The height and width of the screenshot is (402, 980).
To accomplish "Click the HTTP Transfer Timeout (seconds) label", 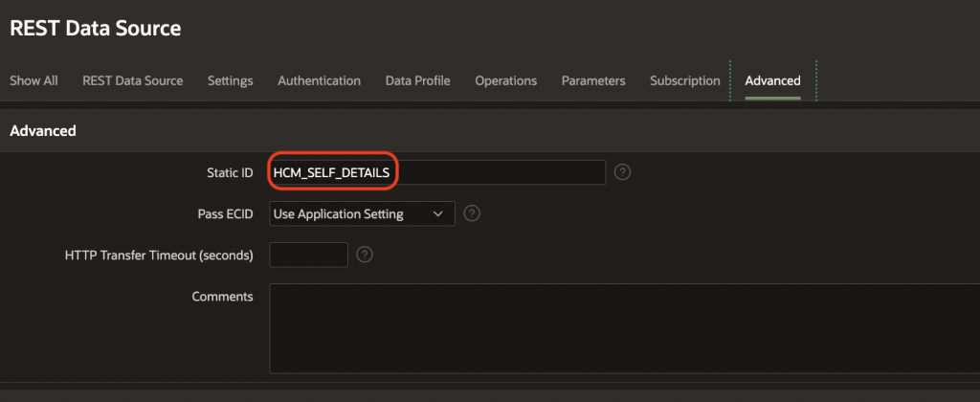I will (159, 255).
